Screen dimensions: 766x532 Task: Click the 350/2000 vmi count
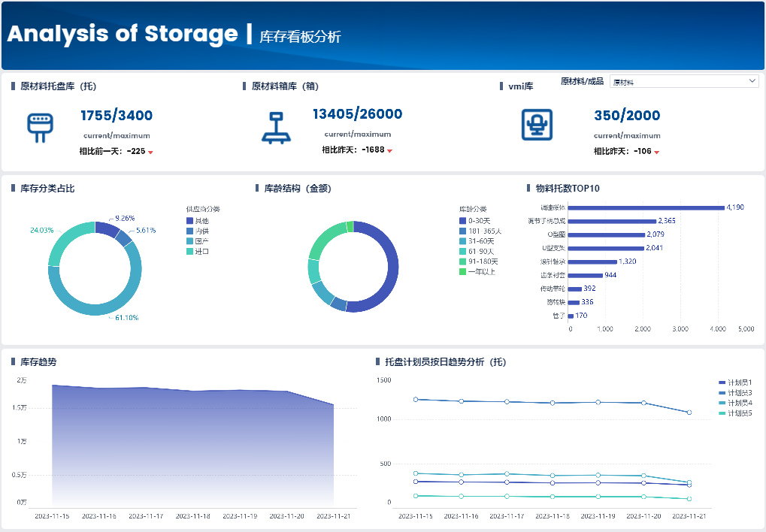[627, 116]
